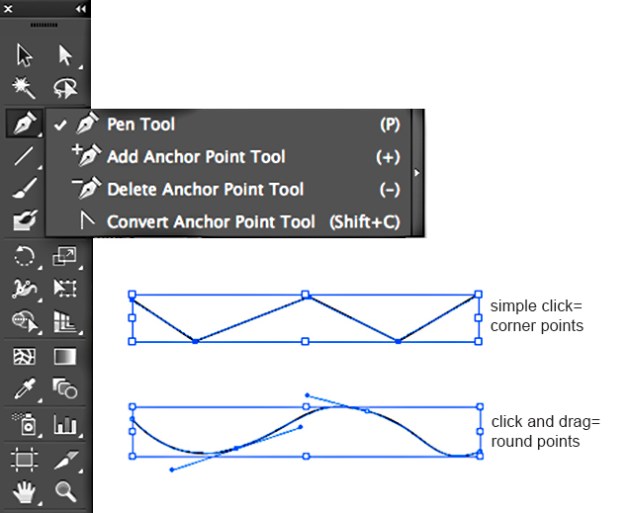Screen dimensions: 630x513
Task: Select the Column Graph tool
Action: click(x=66, y=424)
